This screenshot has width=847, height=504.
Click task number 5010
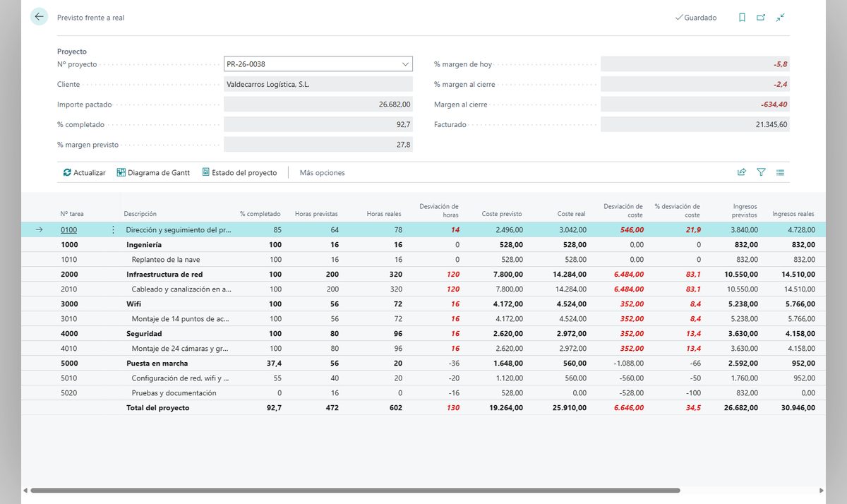(69, 378)
